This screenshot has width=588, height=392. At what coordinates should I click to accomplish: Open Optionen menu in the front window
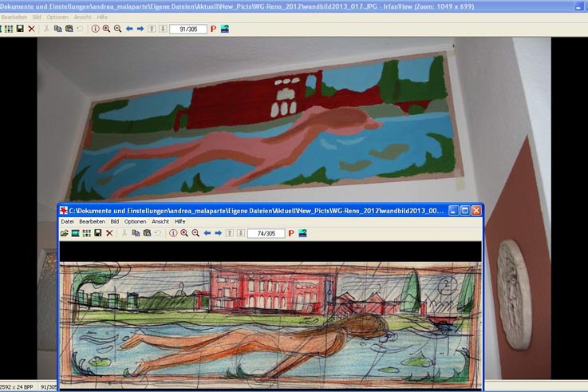(x=135, y=221)
